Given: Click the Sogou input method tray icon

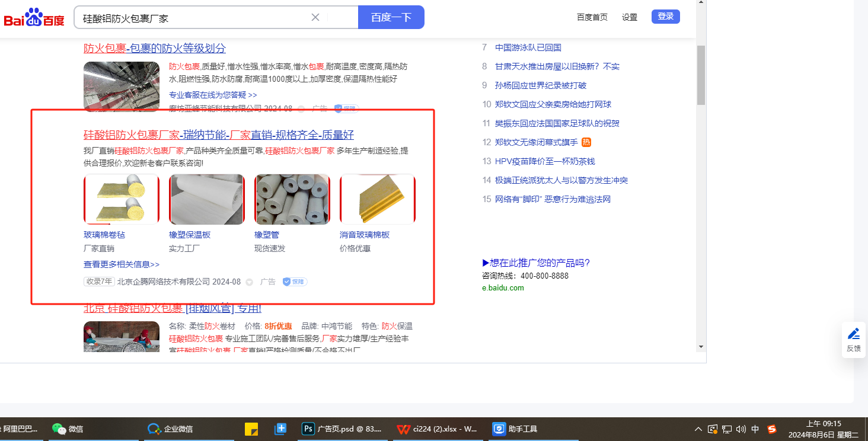Looking at the screenshot, I should pos(772,429).
